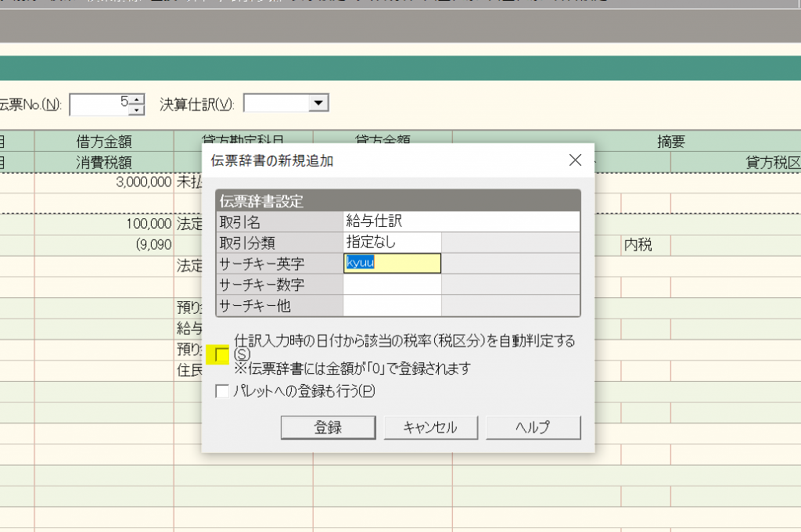
Task: Select the 内税 cell in the table
Action: pos(638,245)
